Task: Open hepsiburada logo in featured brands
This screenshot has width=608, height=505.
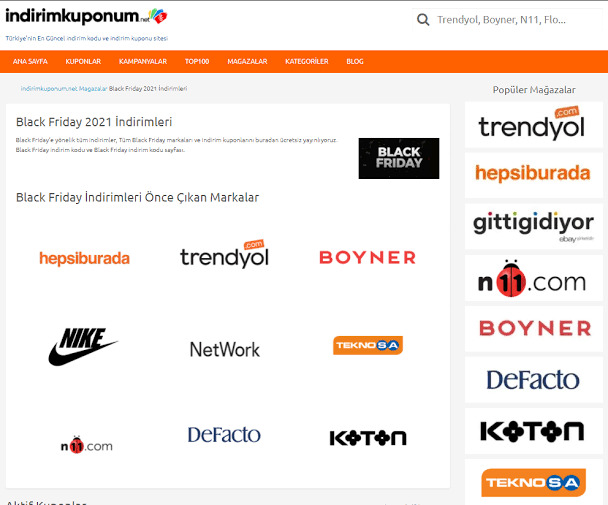Action: pyautogui.click(x=84, y=258)
